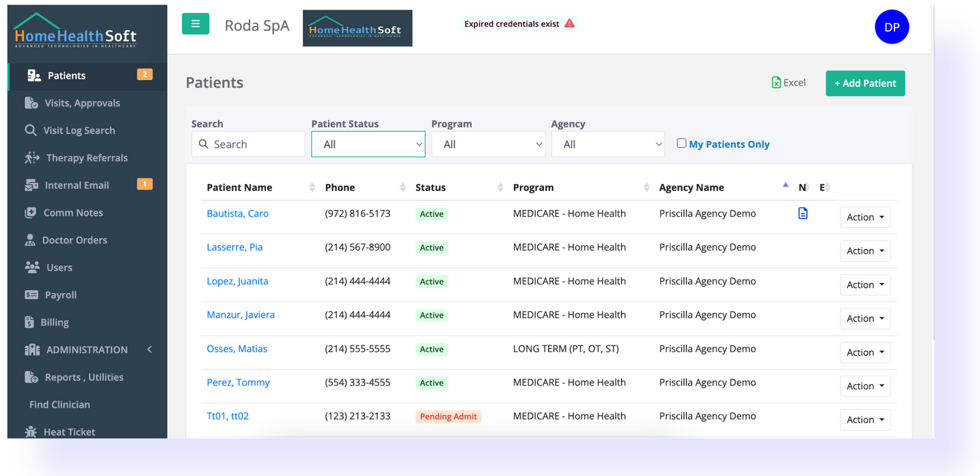Click the Heat Ticket bug icon
980x476 pixels.
tap(31, 432)
